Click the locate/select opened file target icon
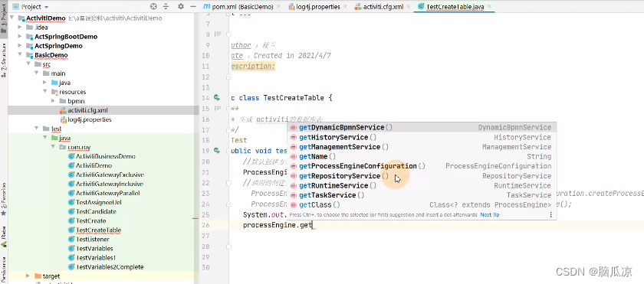644x284 pixels. [153, 7]
